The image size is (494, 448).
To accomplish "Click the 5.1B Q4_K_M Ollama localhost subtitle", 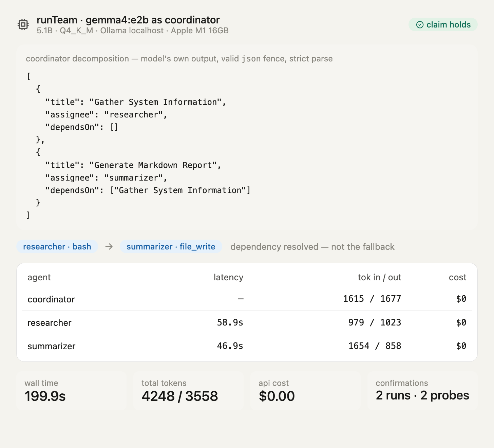I will [x=133, y=31].
